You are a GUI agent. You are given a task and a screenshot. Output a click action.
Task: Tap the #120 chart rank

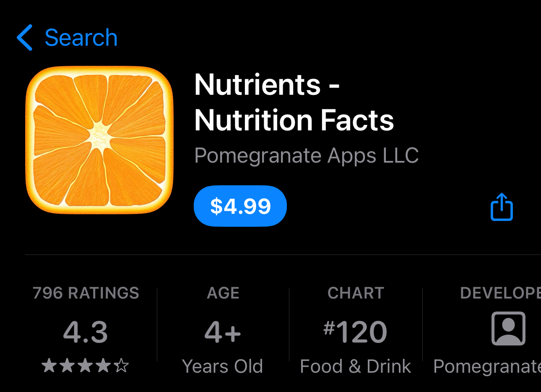point(355,332)
